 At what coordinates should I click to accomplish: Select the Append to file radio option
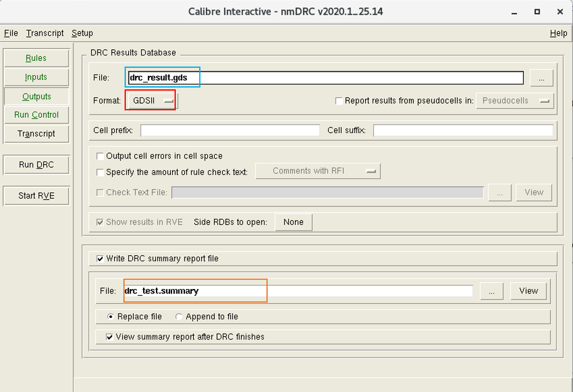pos(178,317)
